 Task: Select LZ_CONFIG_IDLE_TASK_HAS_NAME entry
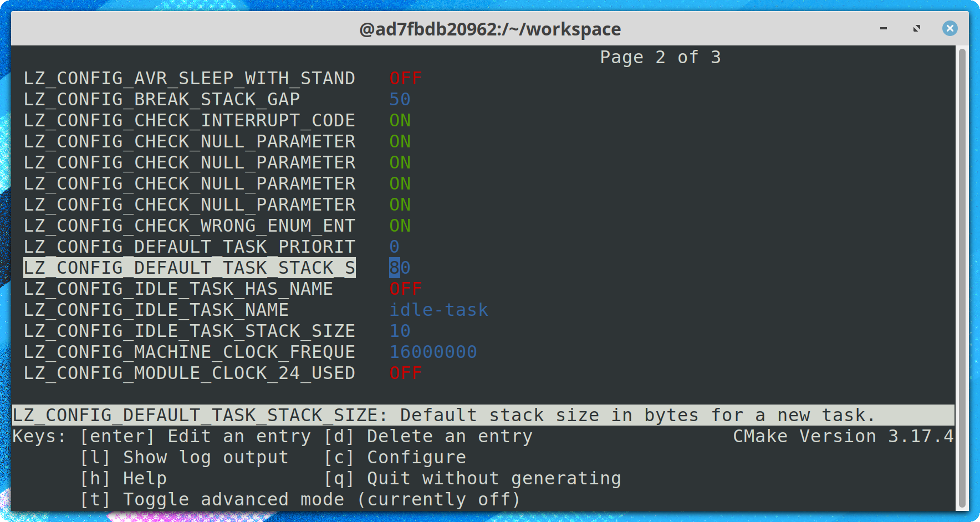[178, 289]
